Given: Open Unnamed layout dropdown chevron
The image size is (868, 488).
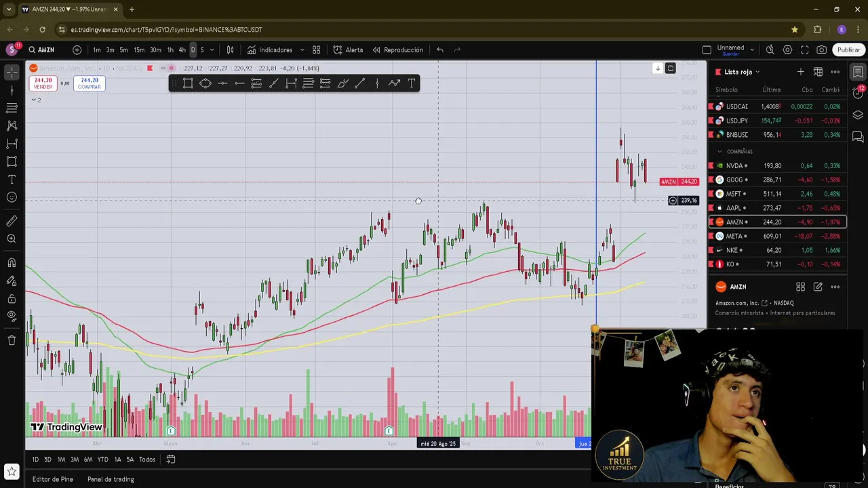Looking at the screenshot, I should (752, 49).
